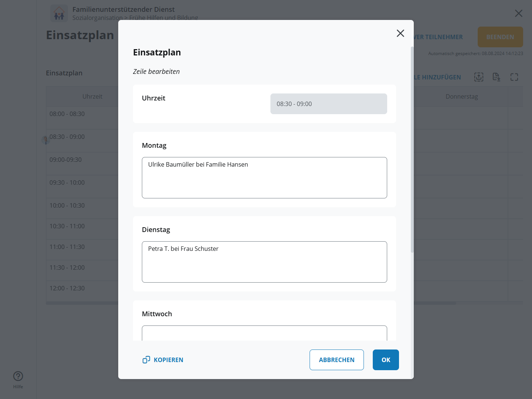Close the Einsatzplan edit dialog
532x399 pixels.
tap(400, 33)
